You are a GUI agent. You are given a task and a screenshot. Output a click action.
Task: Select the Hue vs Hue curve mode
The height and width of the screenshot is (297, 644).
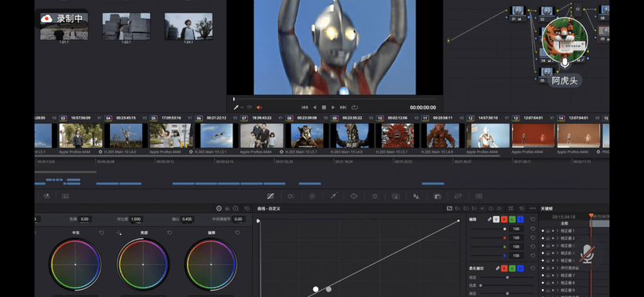click(458, 209)
